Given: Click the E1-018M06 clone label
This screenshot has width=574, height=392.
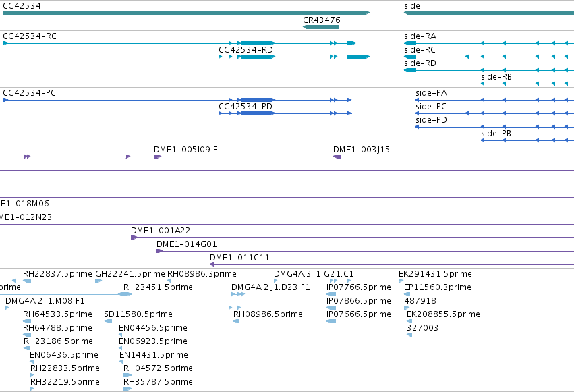Looking at the screenshot, I should 24,204.
